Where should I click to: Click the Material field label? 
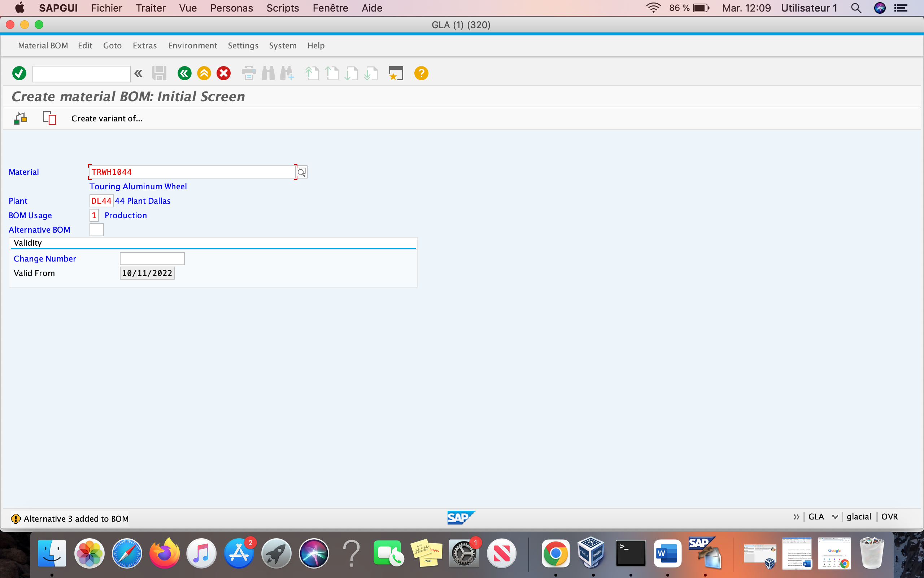pos(24,172)
